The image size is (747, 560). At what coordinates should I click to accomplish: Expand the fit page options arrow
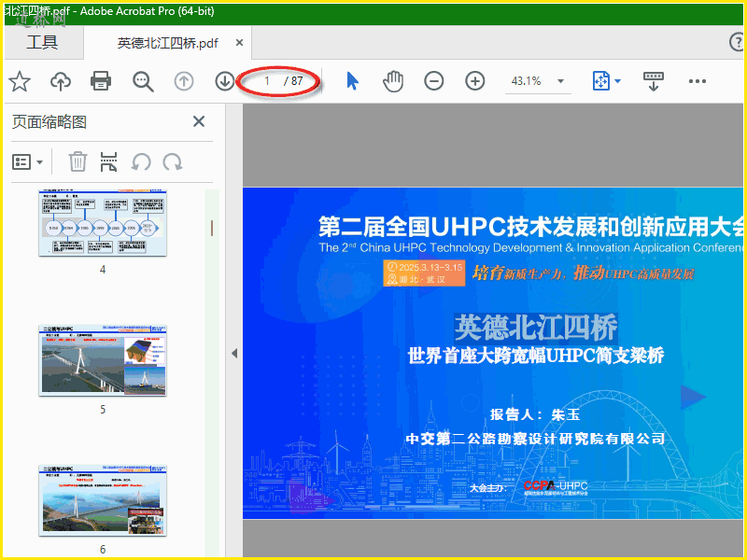(x=618, y=81)
